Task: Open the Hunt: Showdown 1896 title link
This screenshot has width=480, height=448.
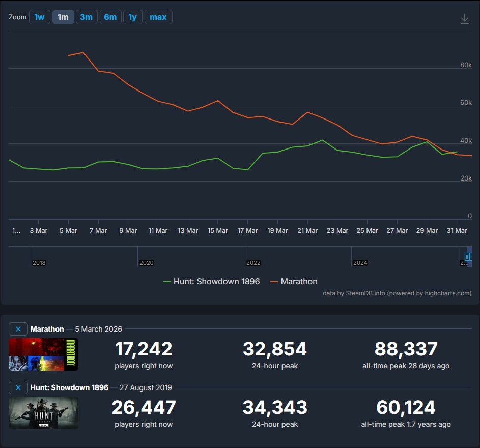Action: point(69,387)
